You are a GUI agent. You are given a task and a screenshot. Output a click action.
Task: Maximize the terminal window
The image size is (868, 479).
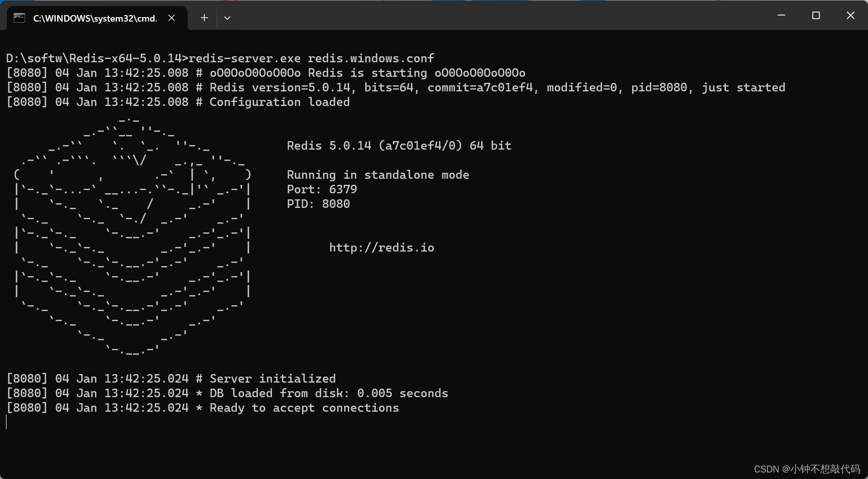[x=815, y=15]
